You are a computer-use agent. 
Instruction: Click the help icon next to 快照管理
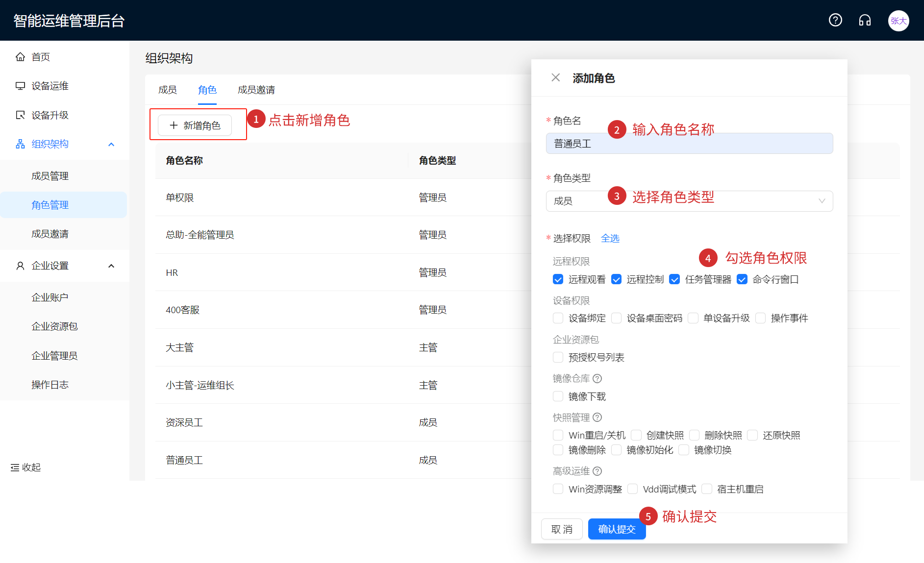[597, 417]
